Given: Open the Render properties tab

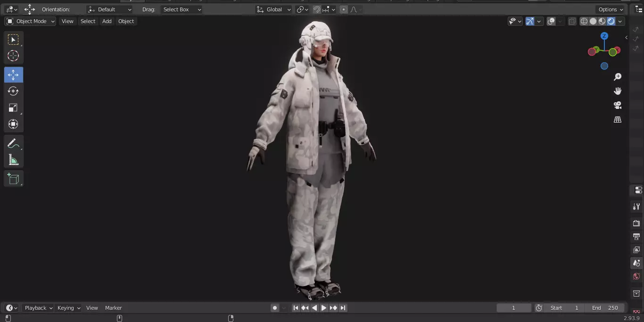Looking at the screenshot, I should point(636,223).
